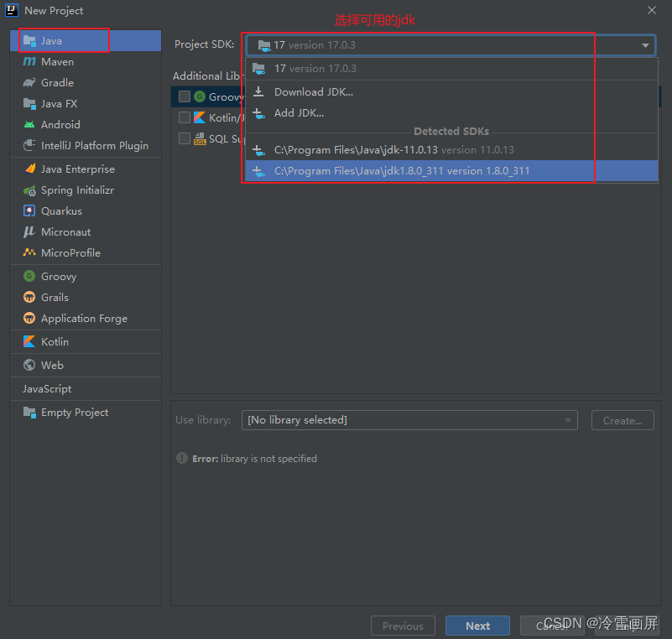Open the Project SDK combo box field
The image size is (672, 639).
[451, 45]
